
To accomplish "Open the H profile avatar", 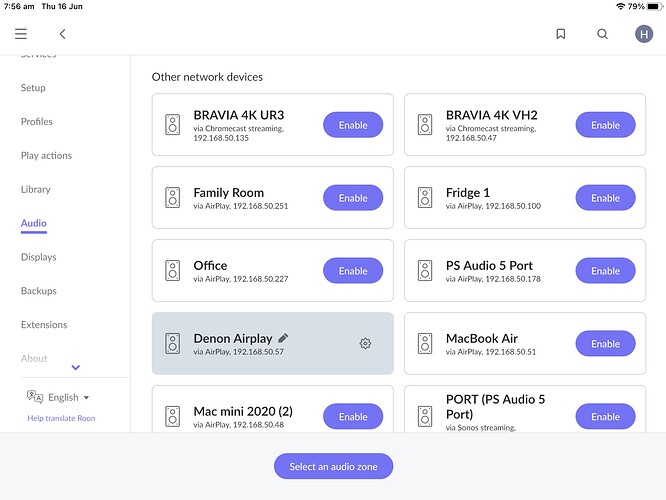I will 644,34.
